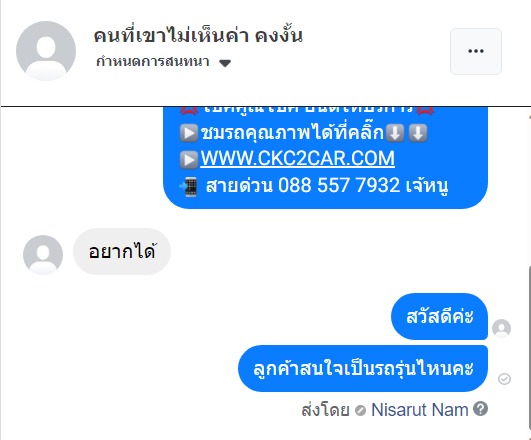531x440 pixels.
Task: Select the อยากได้ message bubble
Action: [x=122, y=251]
